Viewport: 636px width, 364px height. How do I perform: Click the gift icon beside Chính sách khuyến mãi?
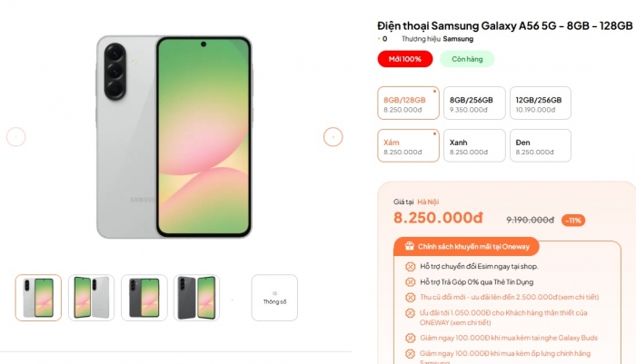point(409,246)
